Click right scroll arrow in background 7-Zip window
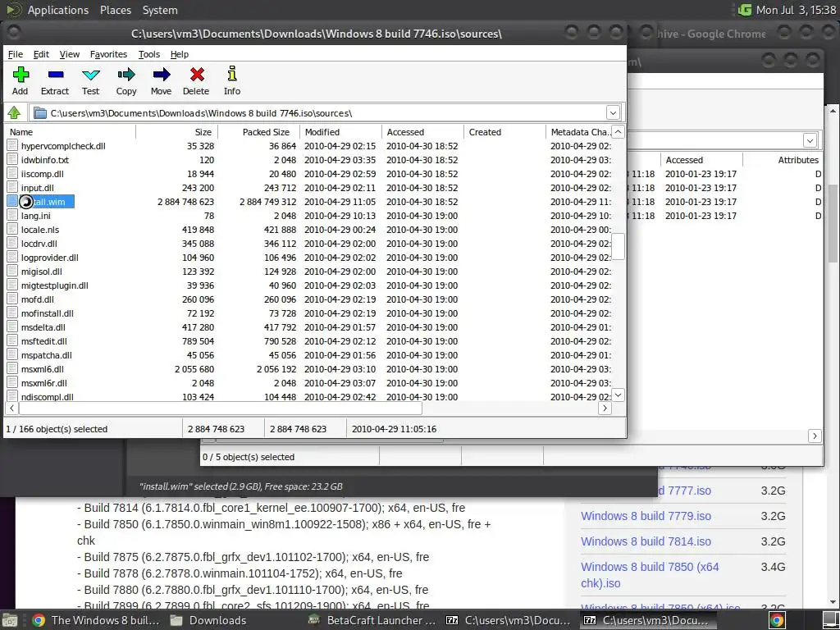The image size is (840, 630). click(x=815, y=436)
